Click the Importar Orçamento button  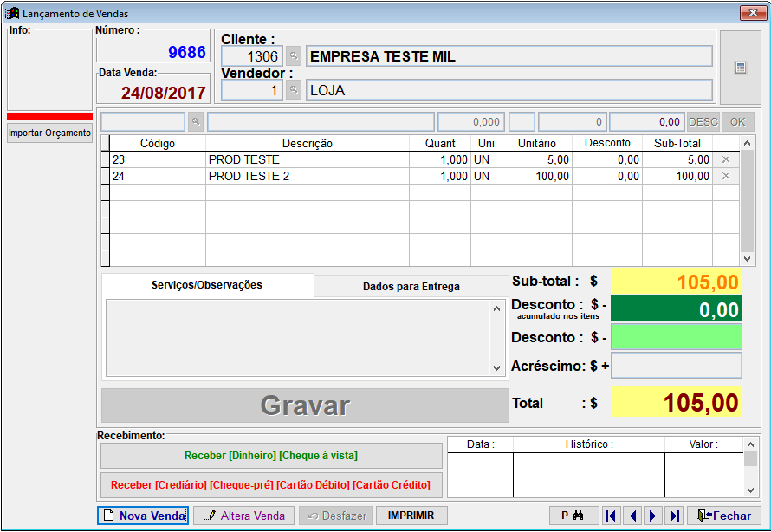tap(49, 133)
